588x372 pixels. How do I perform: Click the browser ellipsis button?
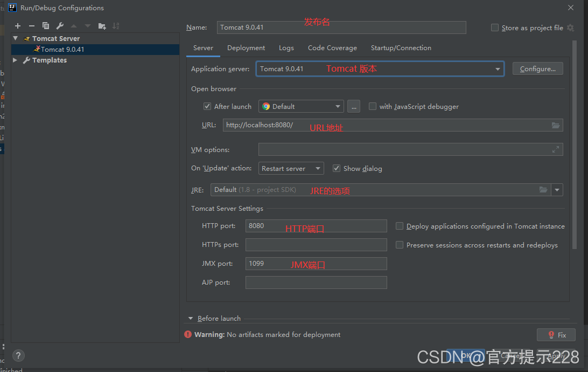354,106
